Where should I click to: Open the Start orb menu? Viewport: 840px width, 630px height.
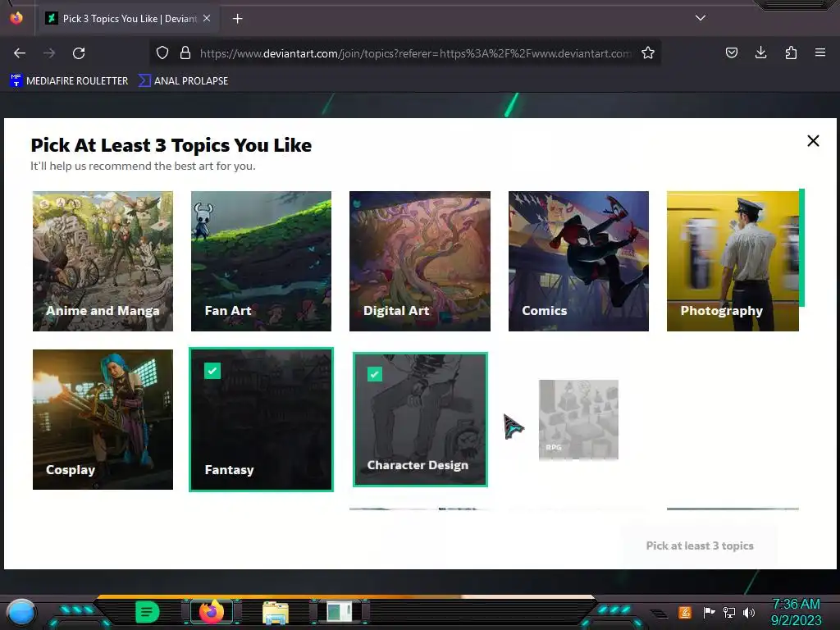click(21, 613)
